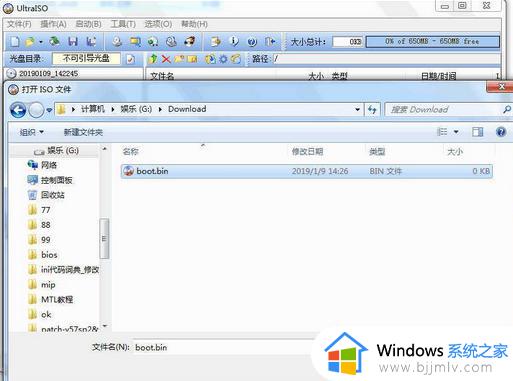Click the 路径 path field in UltraISO
The image size is (513, 381).
[386, 59]
